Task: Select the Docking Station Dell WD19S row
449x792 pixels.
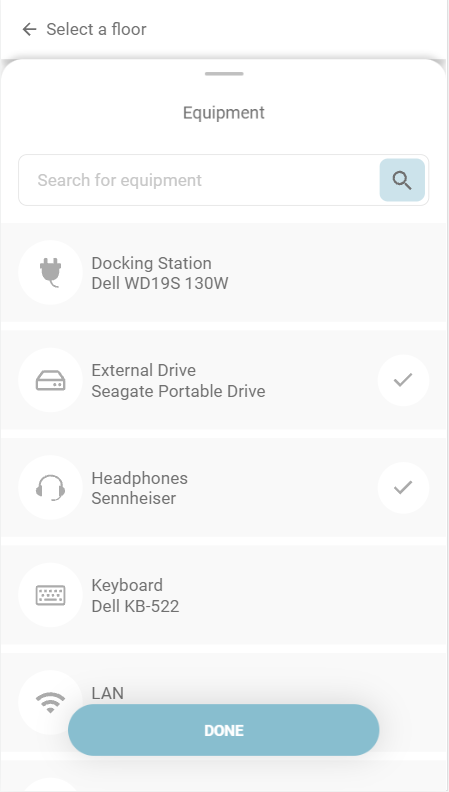Action: [x=224, y=272]
